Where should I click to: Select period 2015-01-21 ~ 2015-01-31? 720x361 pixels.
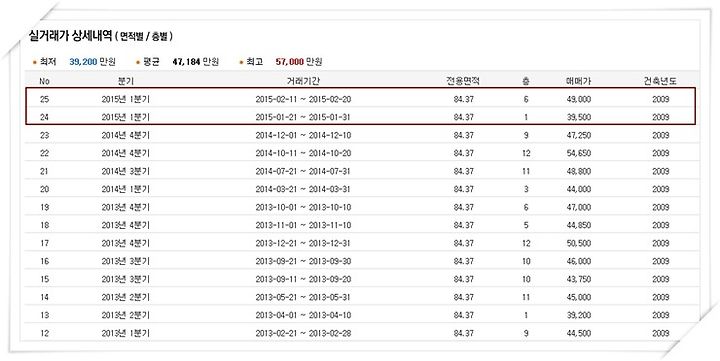(x=303, y=117)
